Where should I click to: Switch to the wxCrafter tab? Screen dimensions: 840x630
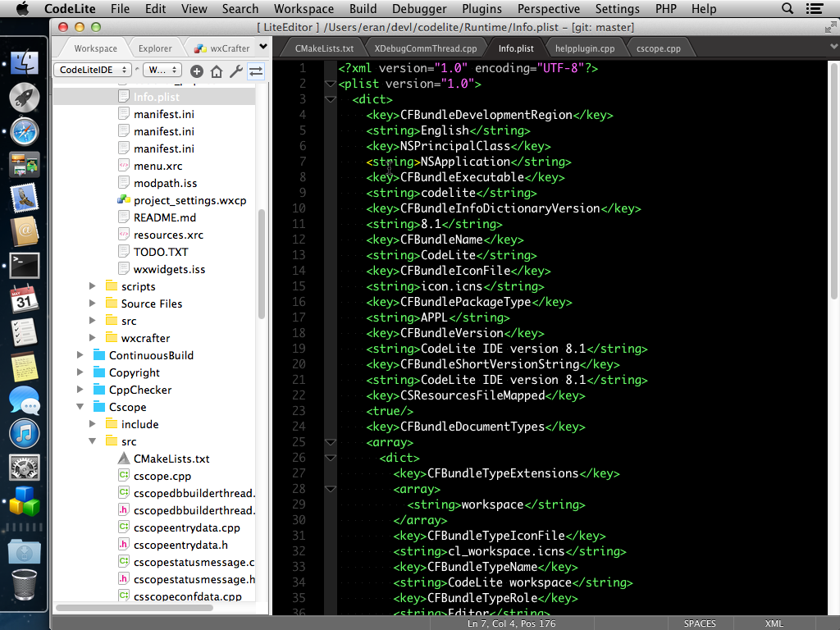(223, 48)
